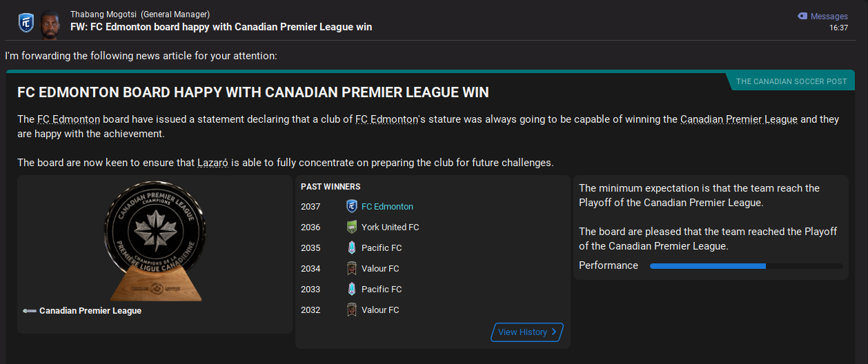Click York United FC crest icon
The image size is (868, 364).
tap(351, 227)
